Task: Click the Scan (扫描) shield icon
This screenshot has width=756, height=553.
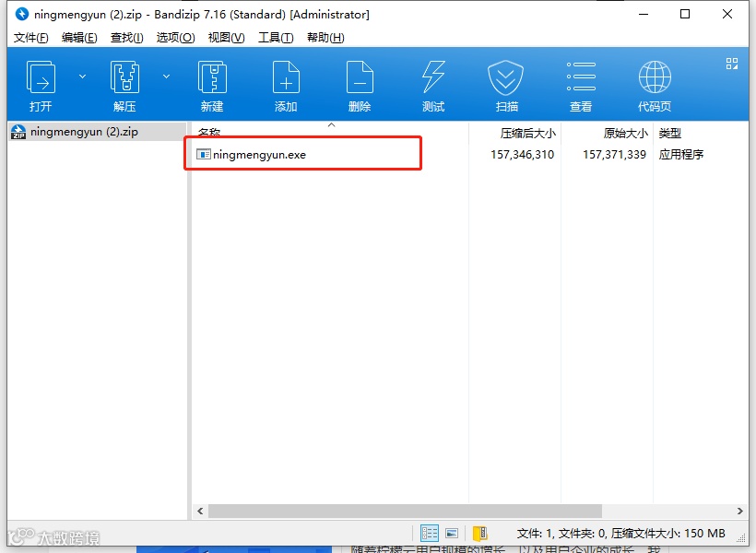Action: pyautogui.click(x=505, y=77)
